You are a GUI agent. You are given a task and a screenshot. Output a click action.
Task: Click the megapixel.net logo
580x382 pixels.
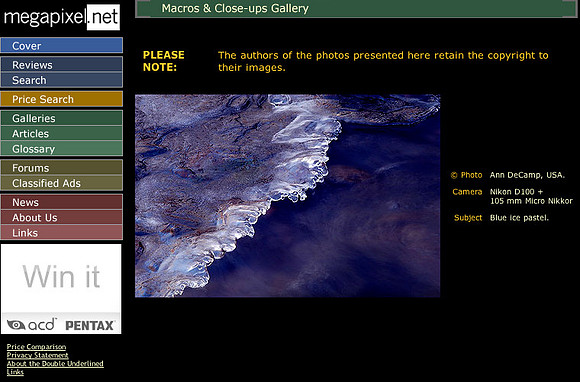[x=61, y=17]
